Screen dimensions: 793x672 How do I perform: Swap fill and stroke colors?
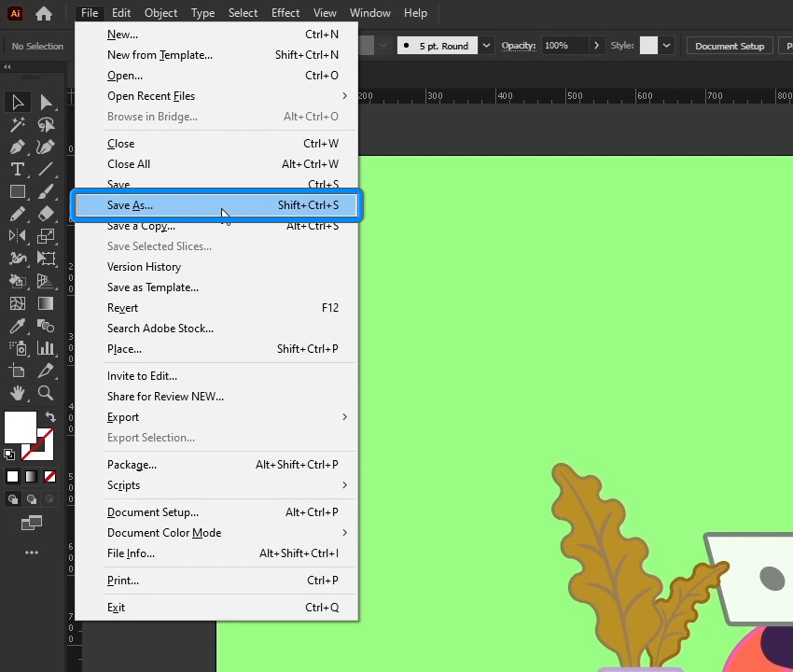pos(50,417)
